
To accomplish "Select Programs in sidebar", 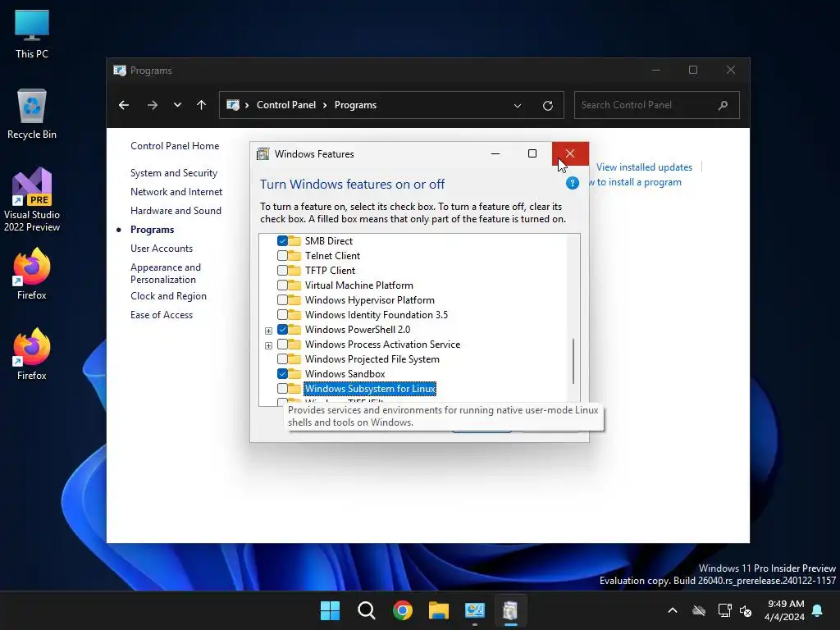I will [152, 230].
